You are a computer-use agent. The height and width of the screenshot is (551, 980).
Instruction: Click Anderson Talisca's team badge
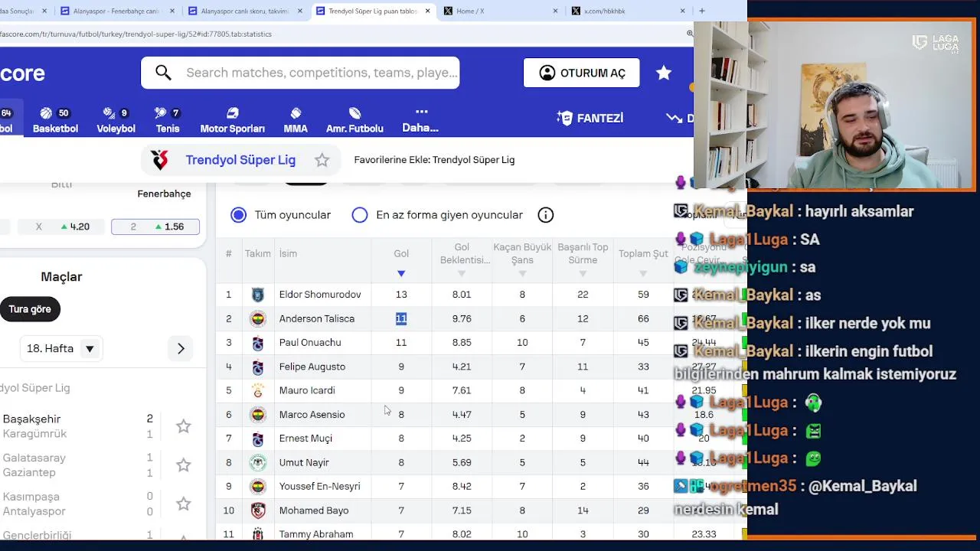tap(258, 318)
